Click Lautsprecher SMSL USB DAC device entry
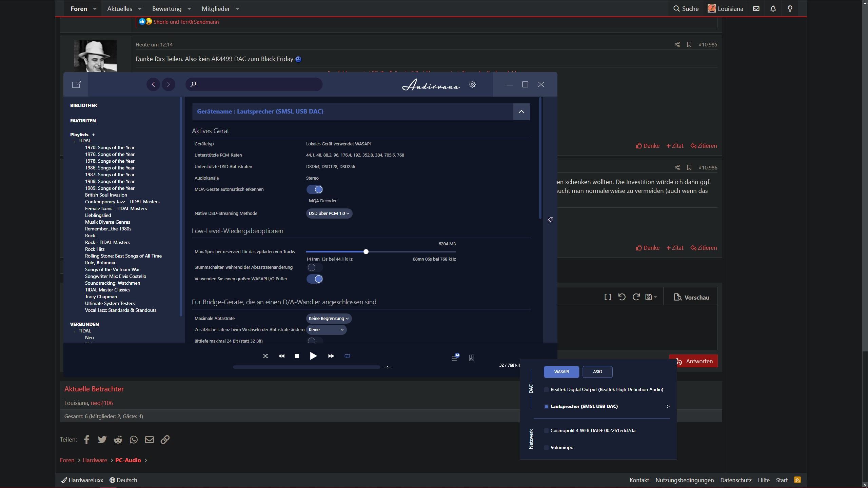 584,406
